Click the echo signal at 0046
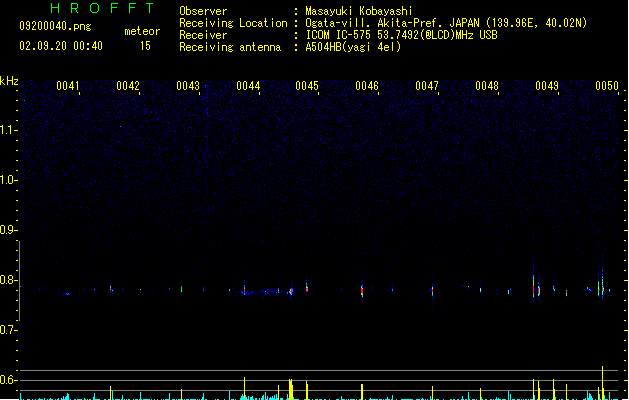The height and width of the screenshot is (400, 629). click(362, 290)
